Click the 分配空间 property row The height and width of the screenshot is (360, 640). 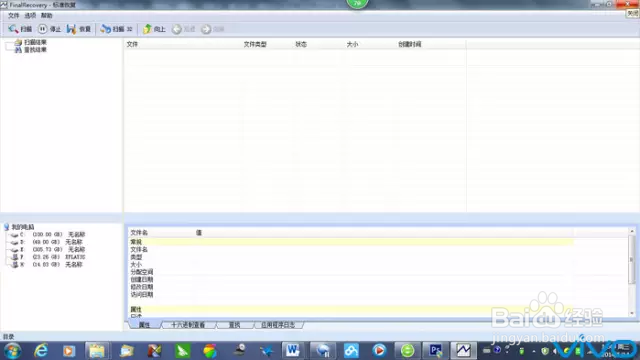pos(142,272)
